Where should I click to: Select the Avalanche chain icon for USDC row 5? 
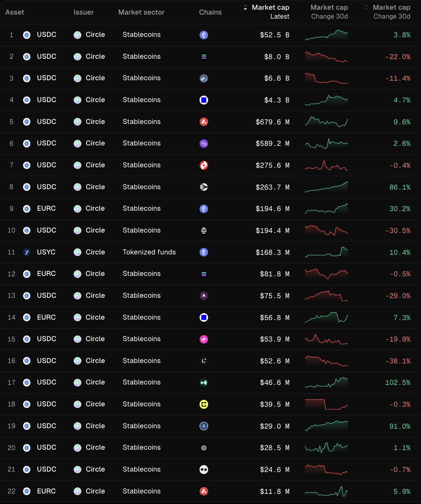tap(204, 122)
